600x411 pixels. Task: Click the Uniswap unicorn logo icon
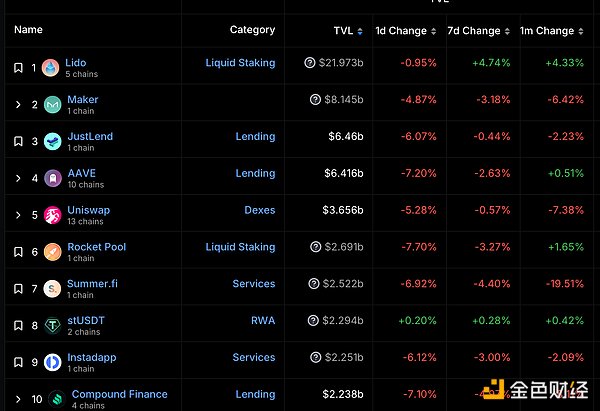[x=51, y=215]
